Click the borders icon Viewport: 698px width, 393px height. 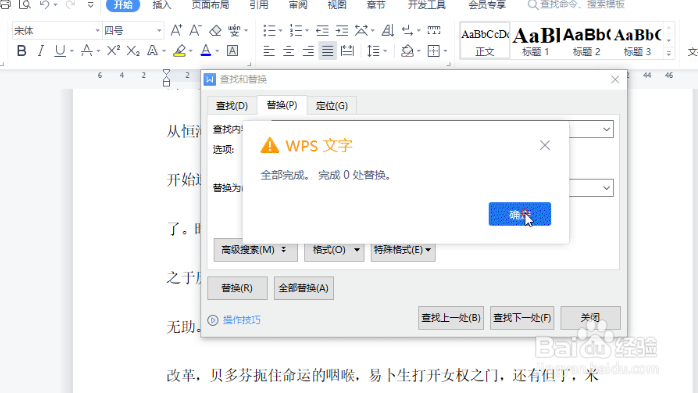coord(434,51)
